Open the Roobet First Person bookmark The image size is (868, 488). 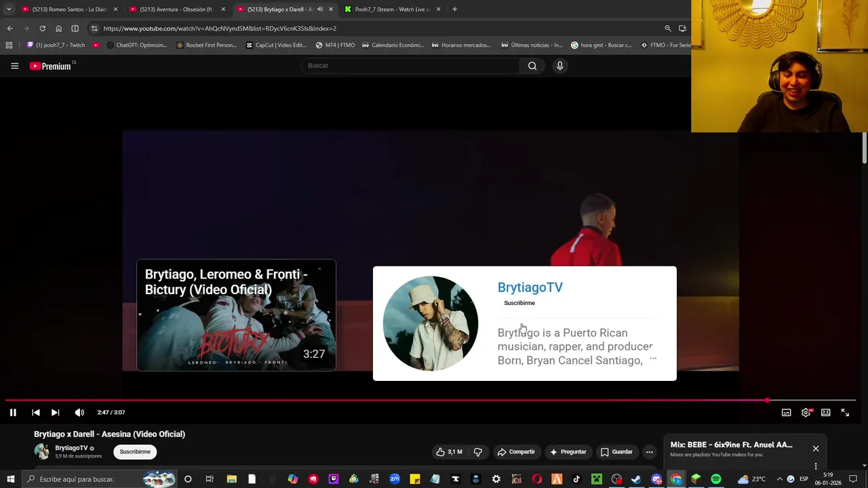coord(206,45)
